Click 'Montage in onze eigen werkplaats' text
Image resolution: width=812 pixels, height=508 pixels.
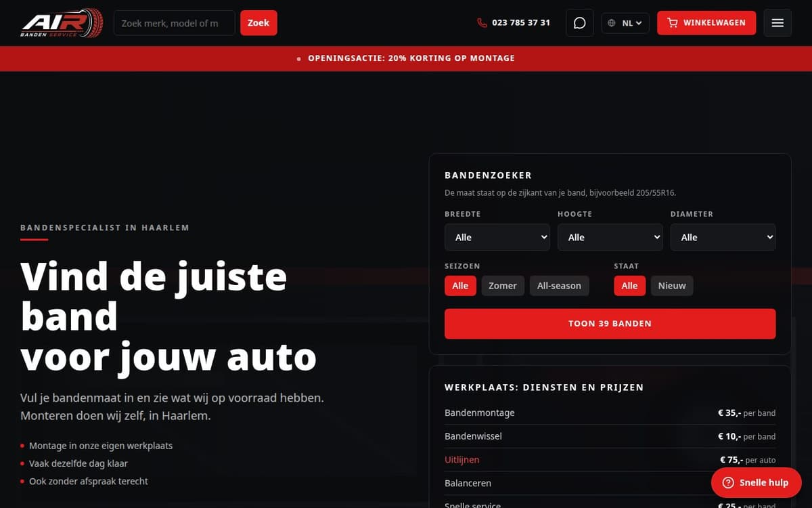pyautogui.click(x=101, y=446)
